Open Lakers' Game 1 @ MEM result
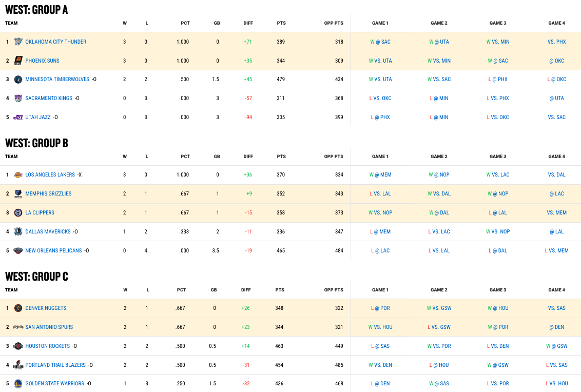Viewport: 581px width, 392px height. coord(380,174)
